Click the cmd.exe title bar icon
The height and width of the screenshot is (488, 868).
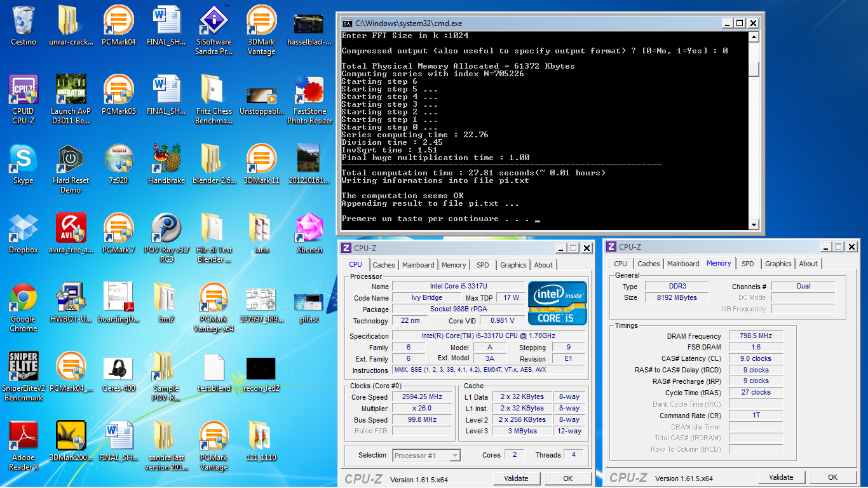(x=347, y=23)
